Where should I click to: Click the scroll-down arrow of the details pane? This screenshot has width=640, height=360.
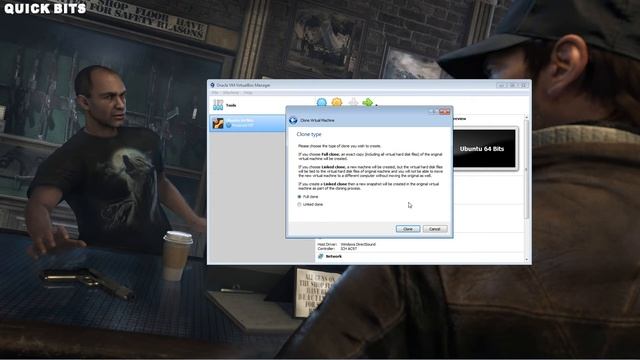click(x=527, y=260)
